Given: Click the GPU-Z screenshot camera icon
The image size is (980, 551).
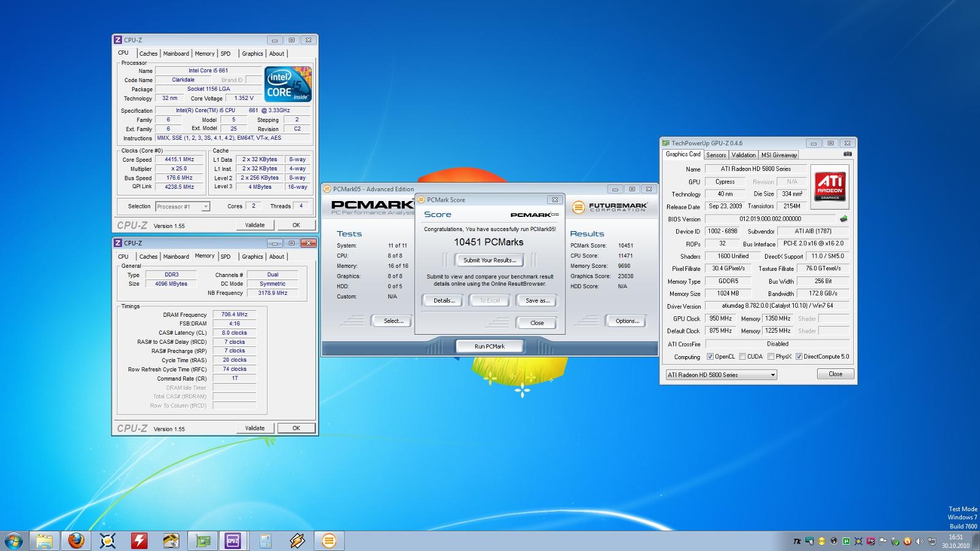Looking at the screenshot, I should [x=847, y=154].
